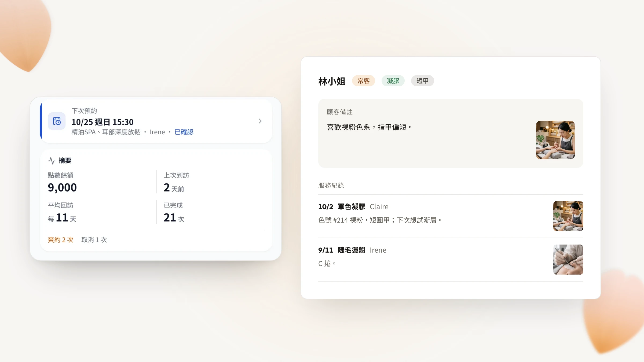644x362 pixels.
Task: Select the 10/2 單色凝膠 service record title
Action: 342,206
